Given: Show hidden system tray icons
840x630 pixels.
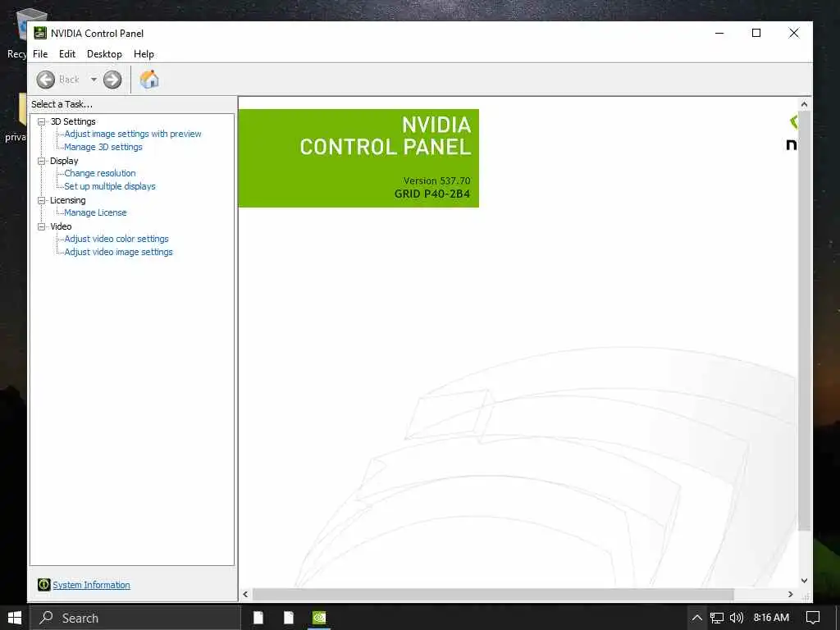Looking at the screenshot, I should 696,618.
